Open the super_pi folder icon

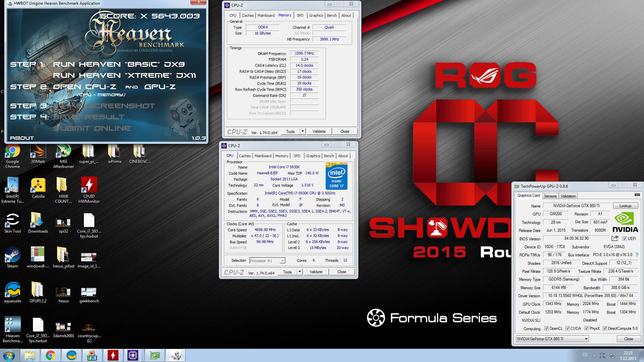[89, 154]
